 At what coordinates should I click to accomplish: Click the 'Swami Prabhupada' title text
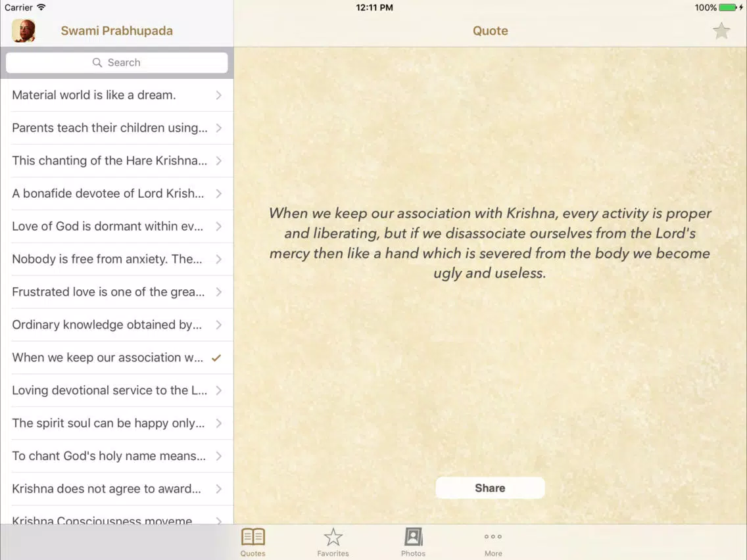(117, 31)
